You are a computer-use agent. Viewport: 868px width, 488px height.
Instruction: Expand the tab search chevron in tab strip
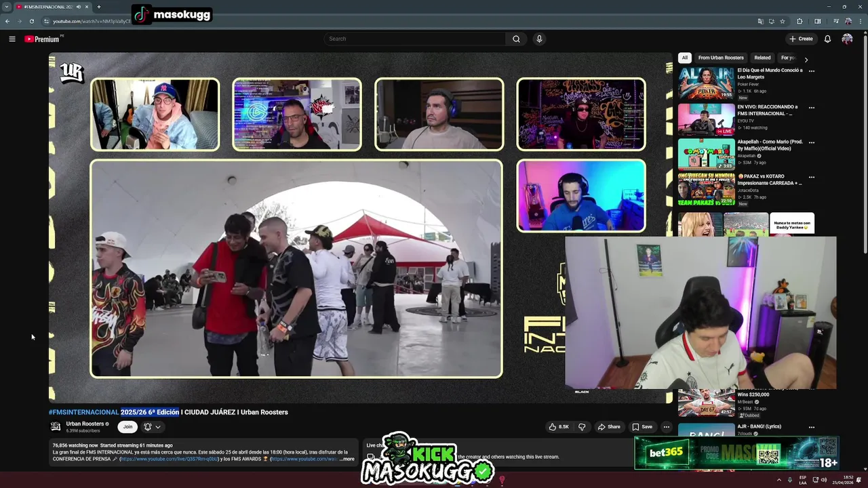pos(7,7)
